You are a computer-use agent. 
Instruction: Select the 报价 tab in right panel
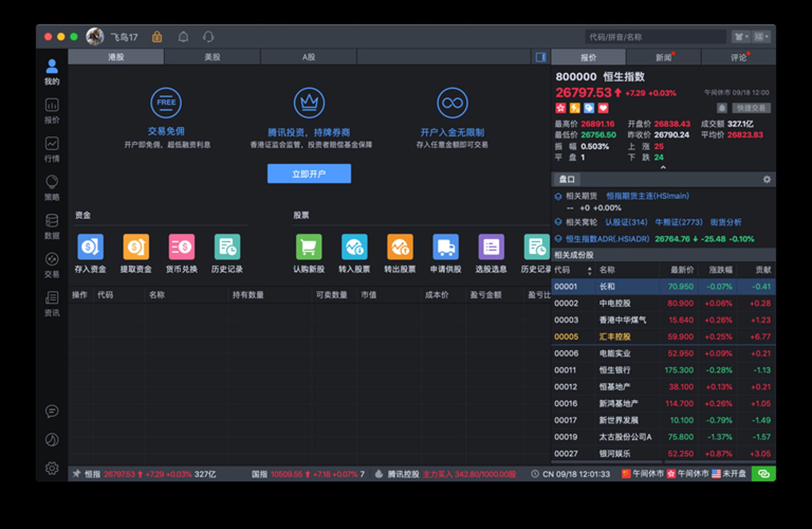click(588, 57)
